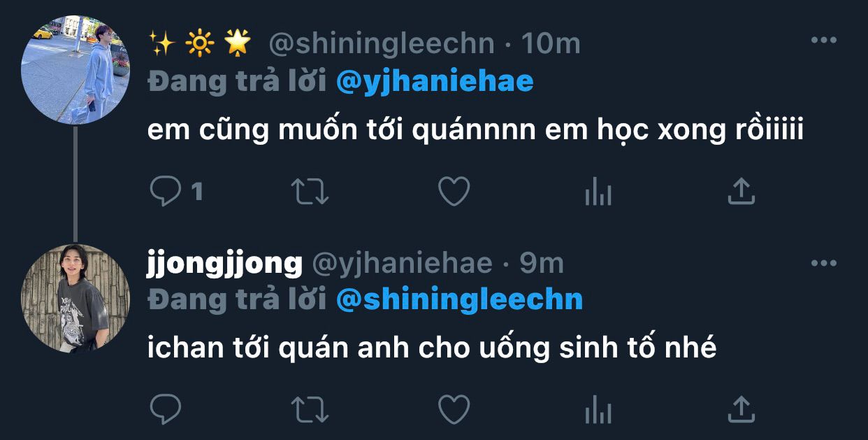868x440 pixels.
Task: Open more options for shiningleechn's tweet
Action: 823,41
